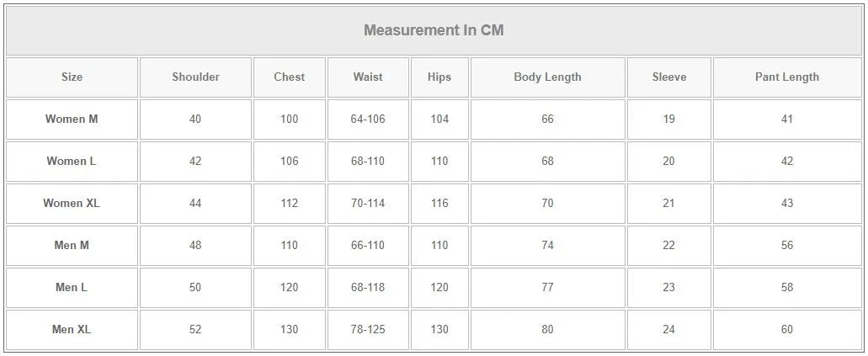Click the Men M shoulder value 48
The width and height of the screenshot is (868, 356).
click(195, 245)
